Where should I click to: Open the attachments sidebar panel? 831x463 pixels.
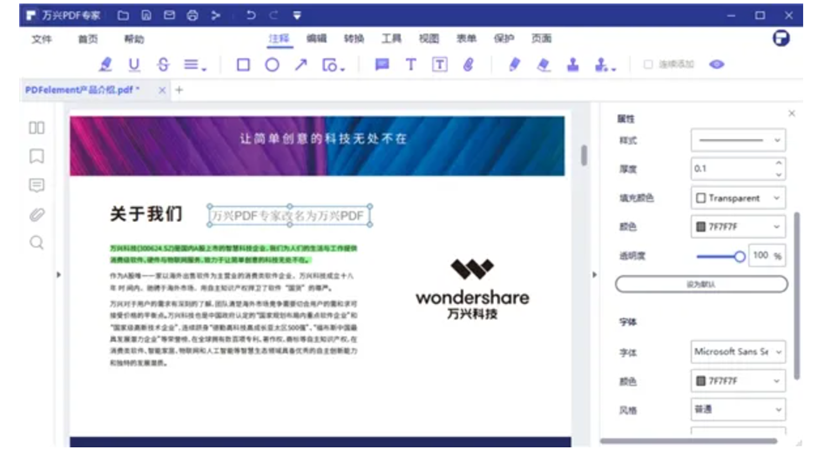37,215
